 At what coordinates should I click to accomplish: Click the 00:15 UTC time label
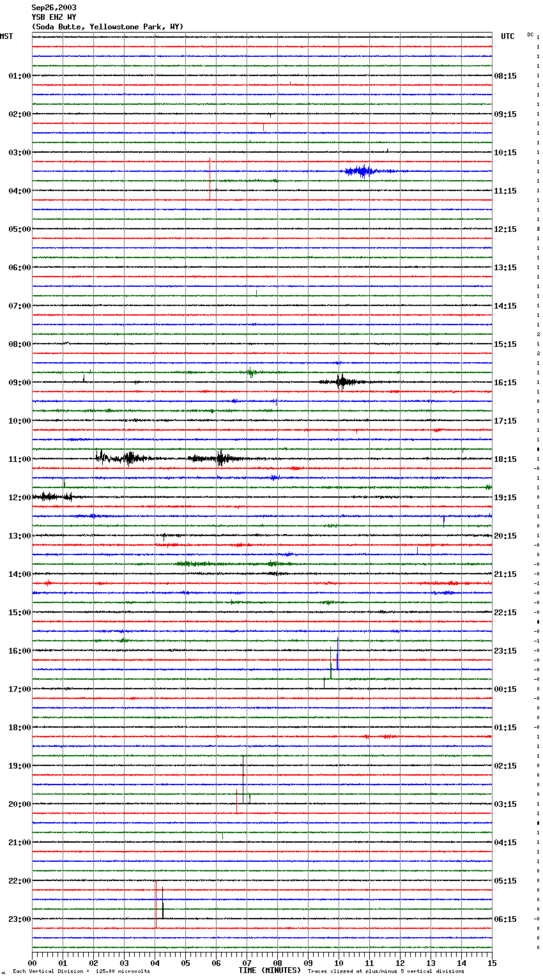click(x=505, y=689)
